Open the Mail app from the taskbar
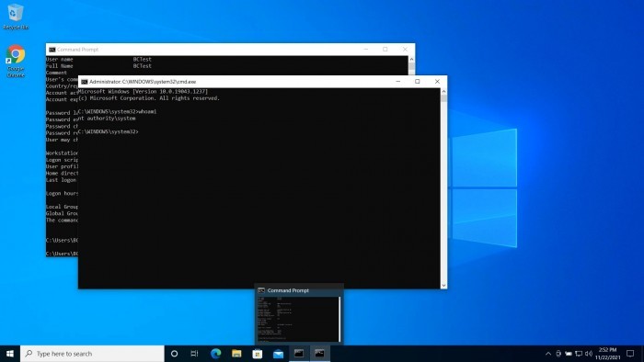This screenshot has width=644, height=362. (x=278, y=354)
